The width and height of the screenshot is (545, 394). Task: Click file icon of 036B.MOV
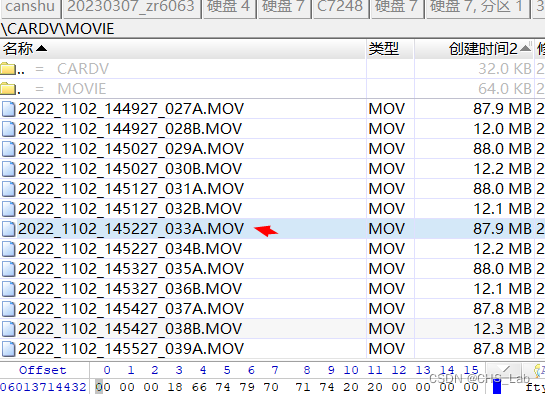8,289
